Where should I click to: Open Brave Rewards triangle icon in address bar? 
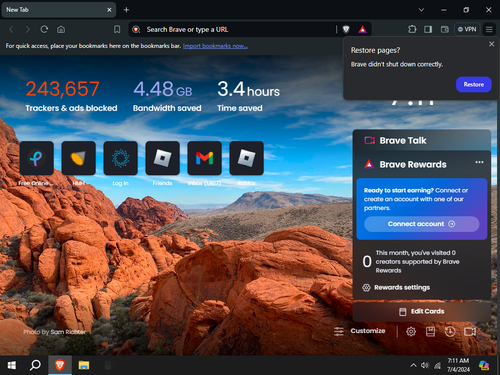click(363, 30)
